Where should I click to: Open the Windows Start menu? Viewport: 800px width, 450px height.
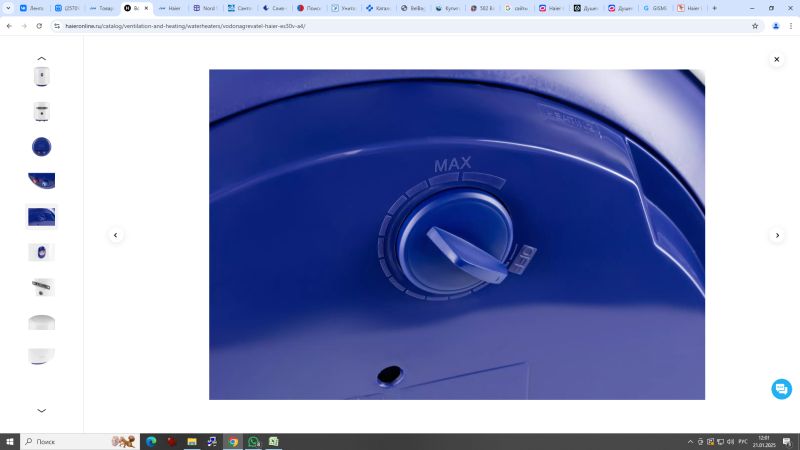tap(9, 441)
